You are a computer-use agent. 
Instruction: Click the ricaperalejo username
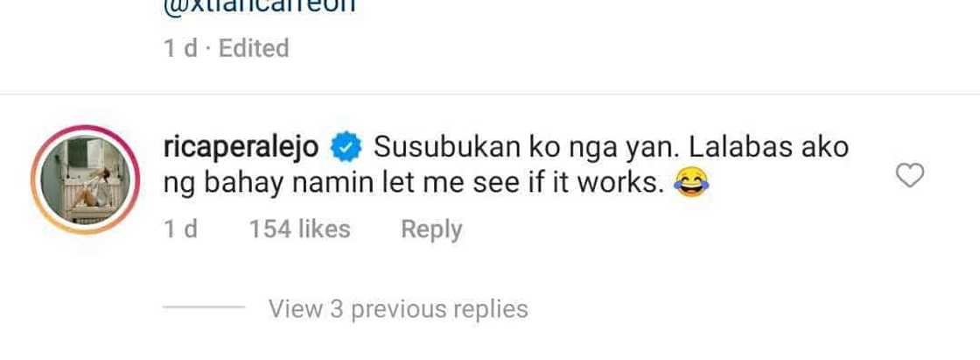point(243,146)
